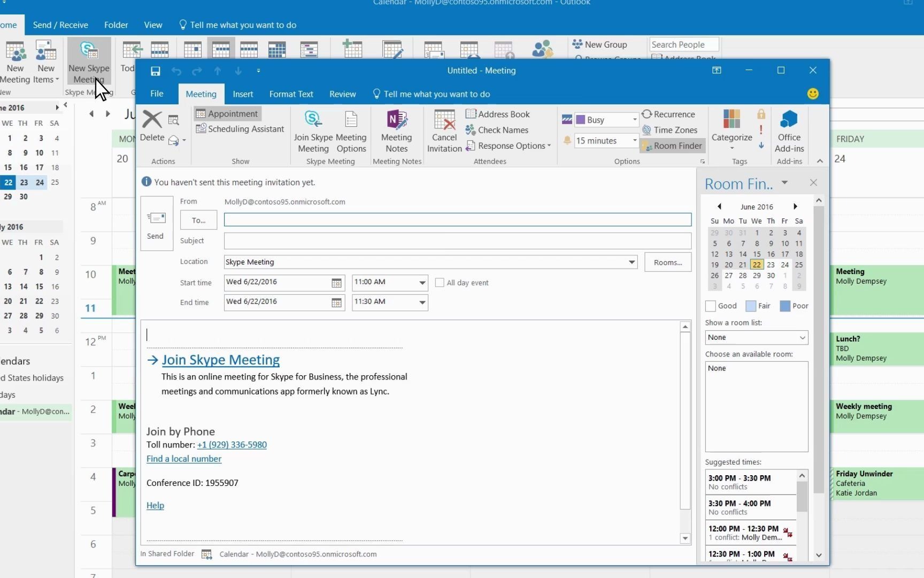This screenshot has width=924, height=578.
Task: Click Recurrence option
Action: pyautogui.click(x=668, y=114)
